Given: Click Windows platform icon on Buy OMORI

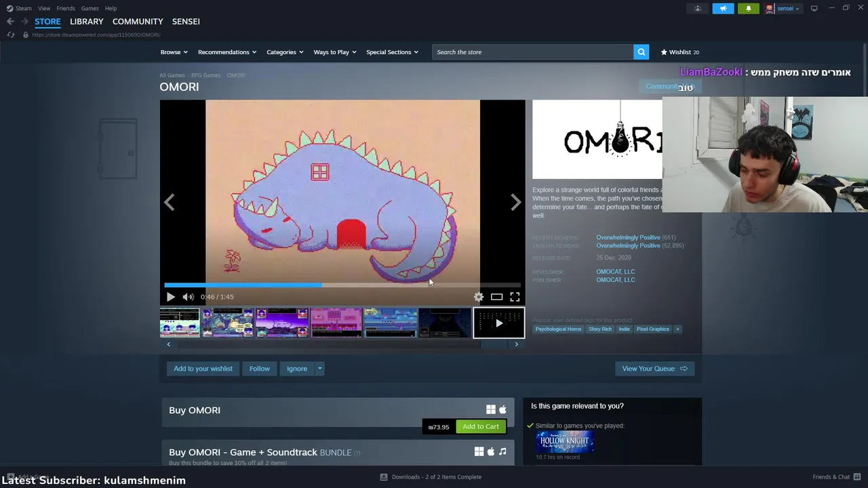Looking at the screenshot, I should (491, 409).
